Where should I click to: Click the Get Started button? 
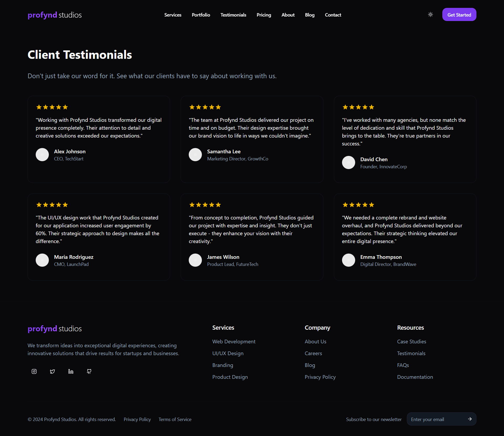459,14
